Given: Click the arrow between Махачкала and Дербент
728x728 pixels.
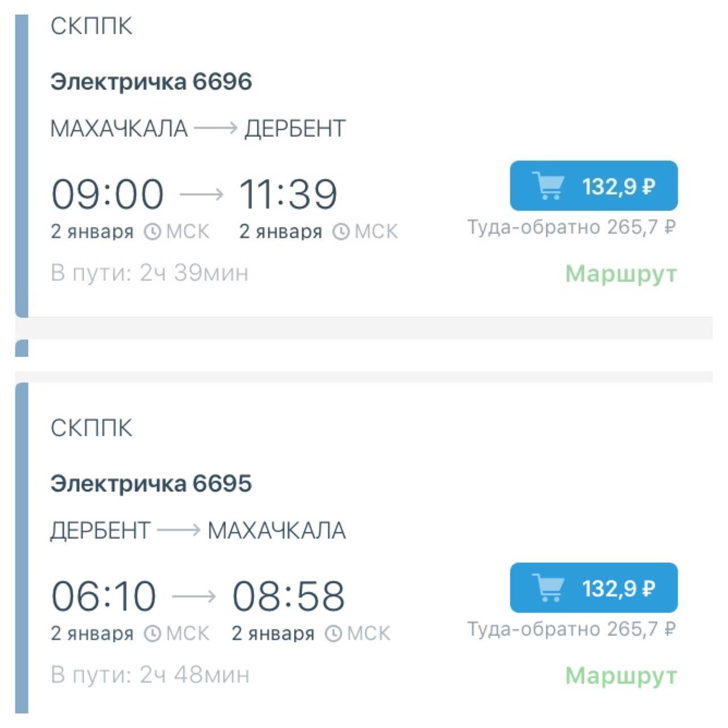Looking at the screenshot, I should tap(215, 129).
